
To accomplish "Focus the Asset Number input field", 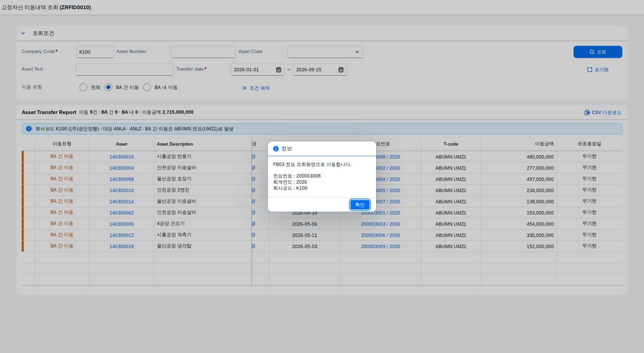I will pos(203,52).
